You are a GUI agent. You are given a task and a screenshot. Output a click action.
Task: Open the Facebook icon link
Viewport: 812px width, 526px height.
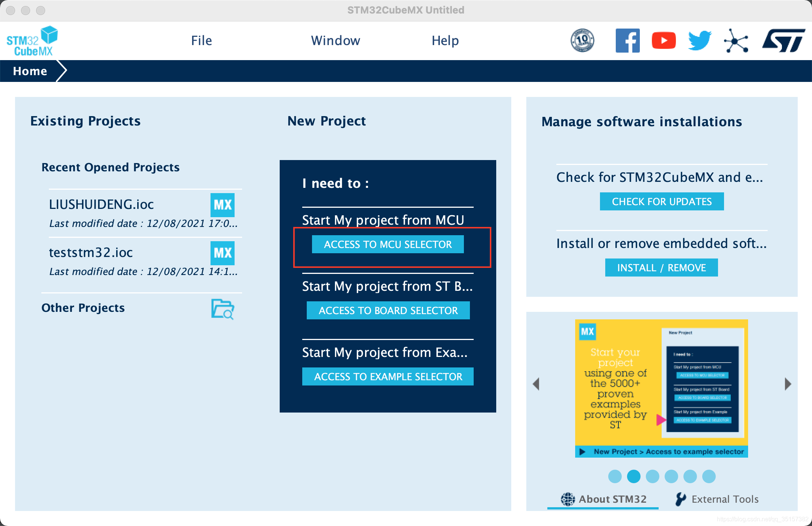click(x=627, y=41)
